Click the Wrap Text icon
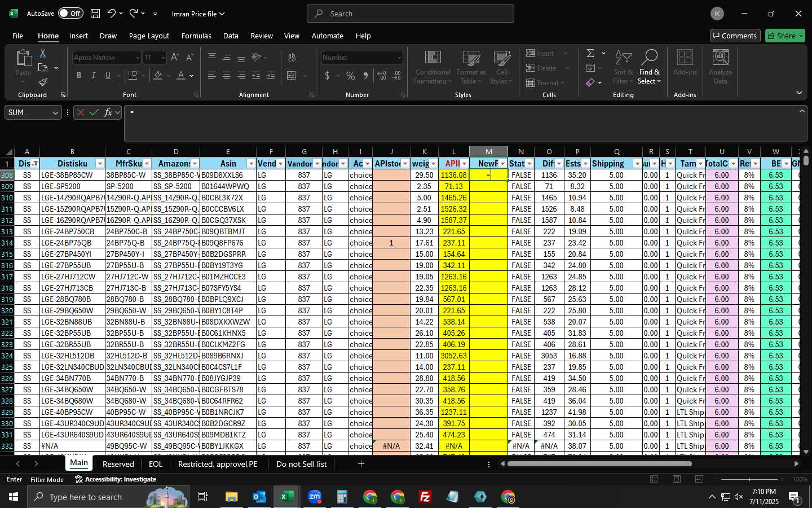This screenshot has height=508, width=812. tap(292, 58)
